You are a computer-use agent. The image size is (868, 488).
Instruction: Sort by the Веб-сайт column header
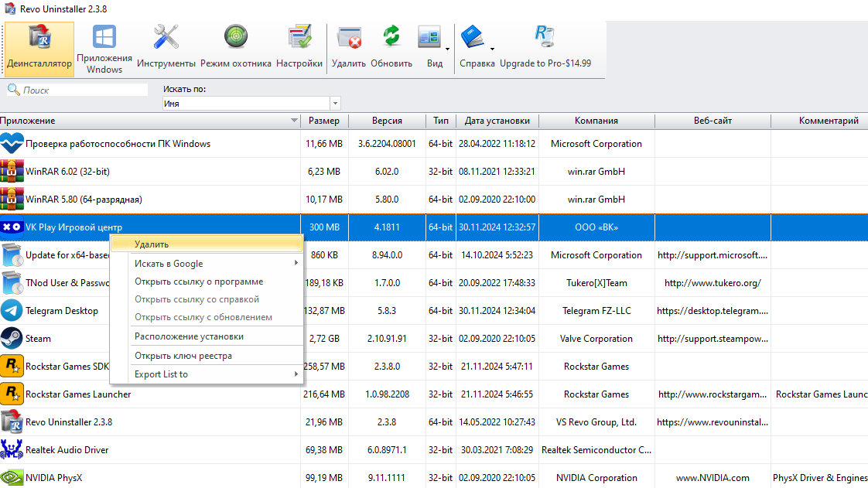coord(713,121)
